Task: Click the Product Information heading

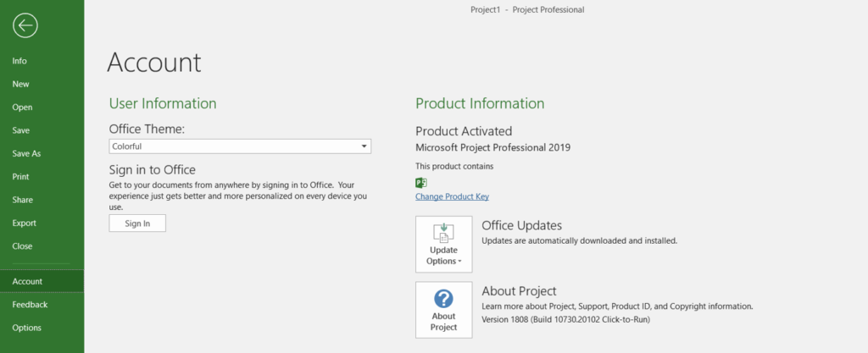Action: click(x=480, y=103)
